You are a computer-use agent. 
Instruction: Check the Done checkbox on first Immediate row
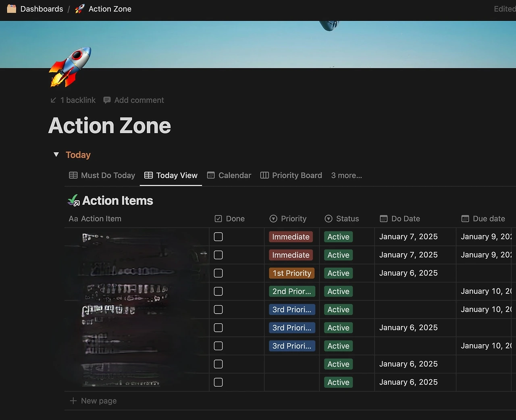point(218,237)
